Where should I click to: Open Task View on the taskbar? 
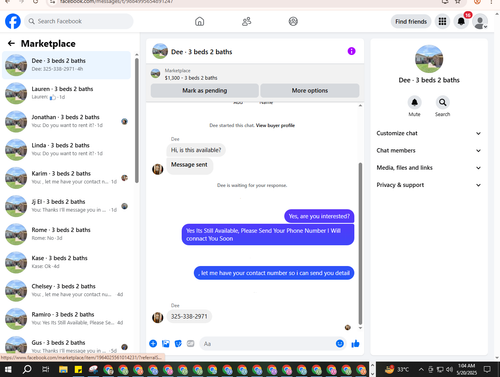pyautogui.click(x=45, y=369)
